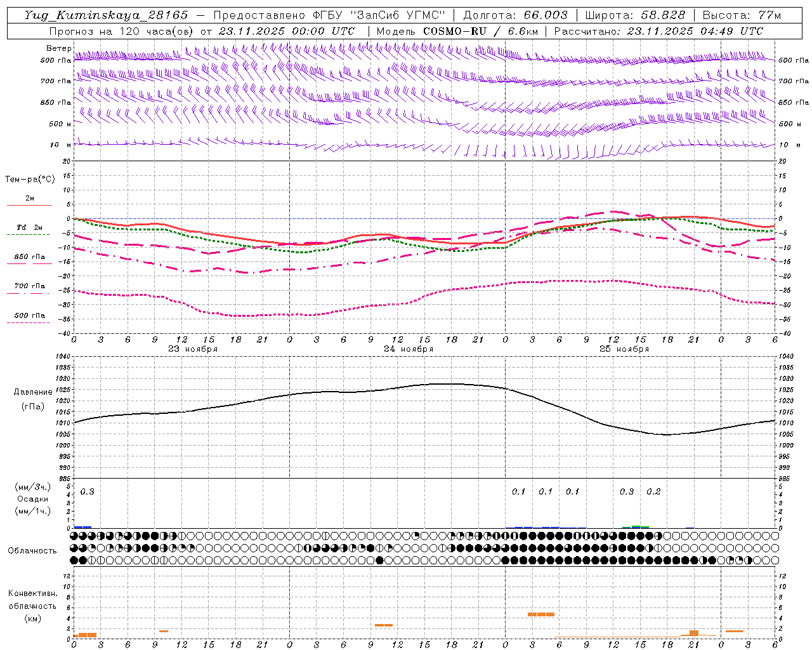Click the model label 'COSMO-RU / 6.6км'

click(x=480, y=31)
